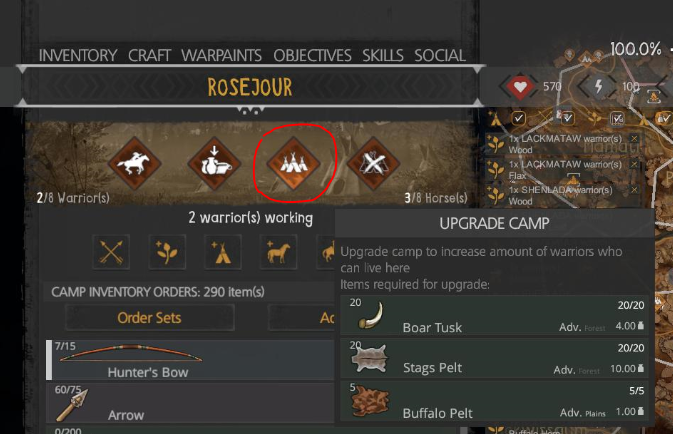673x434 pixels.
Task: Remove the SHENLADA warrior Wood order
Action: point(634,190)
